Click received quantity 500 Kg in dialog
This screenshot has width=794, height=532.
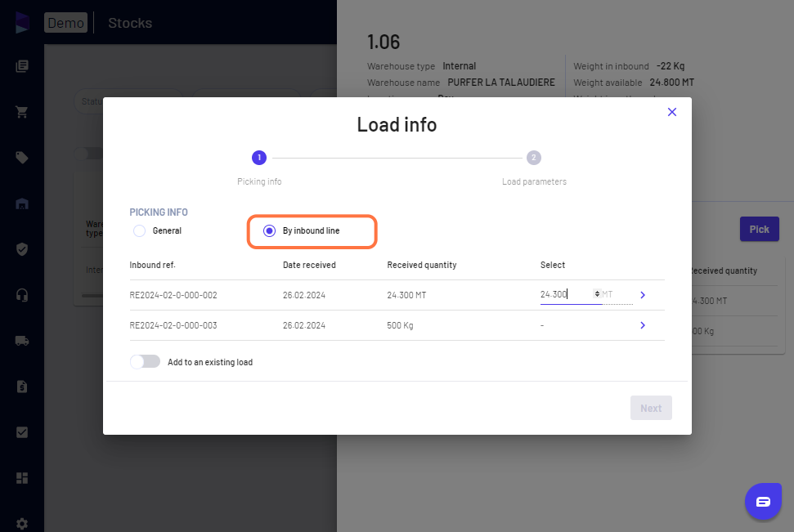[x=400, y=325]
